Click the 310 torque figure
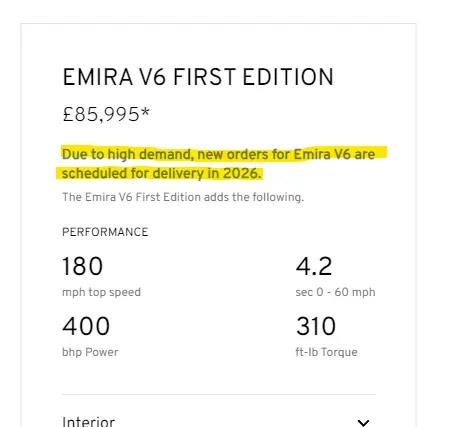Viewport: 469px width, 427px height. coord(316,326)
